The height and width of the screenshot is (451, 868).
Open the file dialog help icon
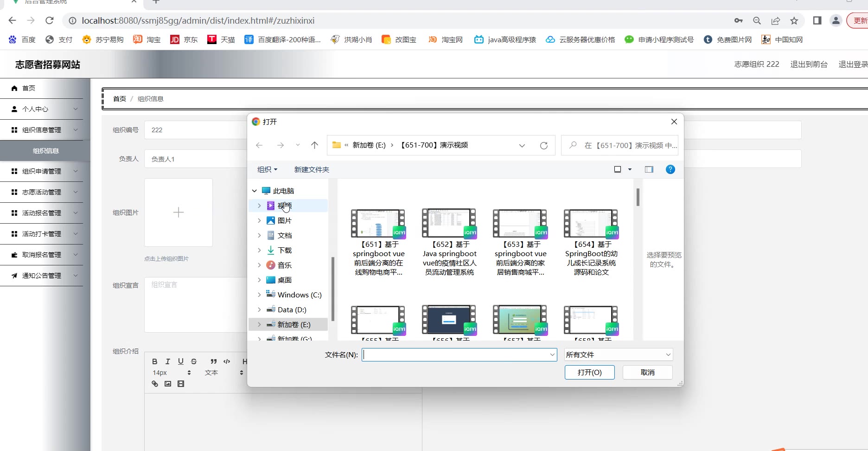tap(670, 169)
